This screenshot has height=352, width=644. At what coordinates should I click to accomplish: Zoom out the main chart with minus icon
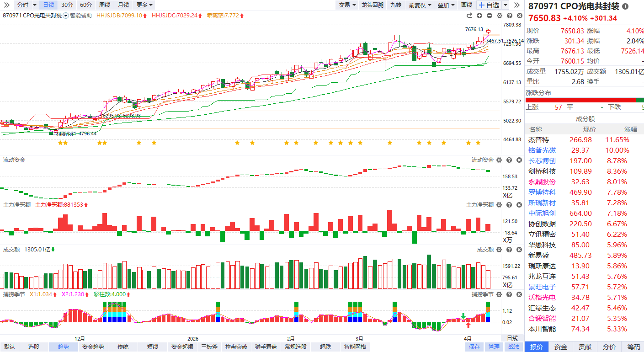[490, 16]
